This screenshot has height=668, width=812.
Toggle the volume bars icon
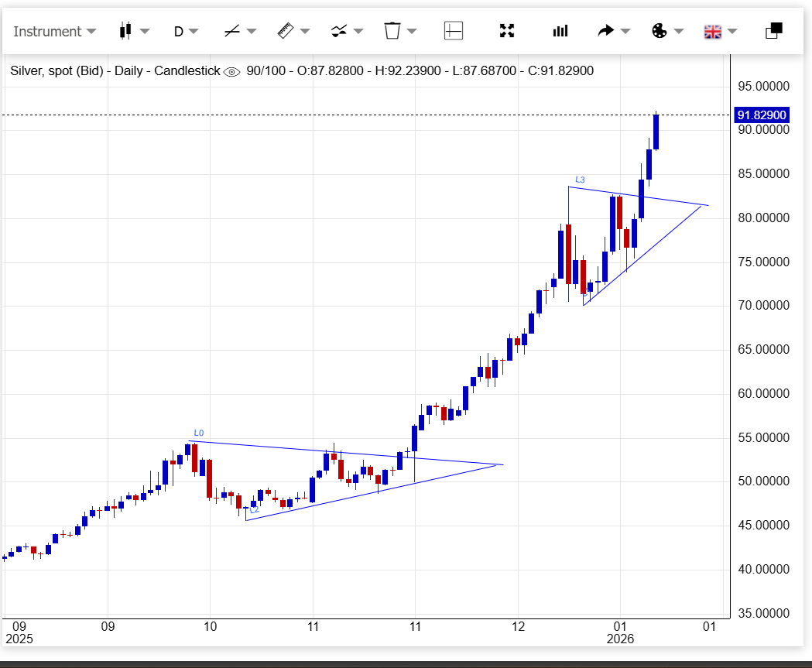tap(560, 31)
